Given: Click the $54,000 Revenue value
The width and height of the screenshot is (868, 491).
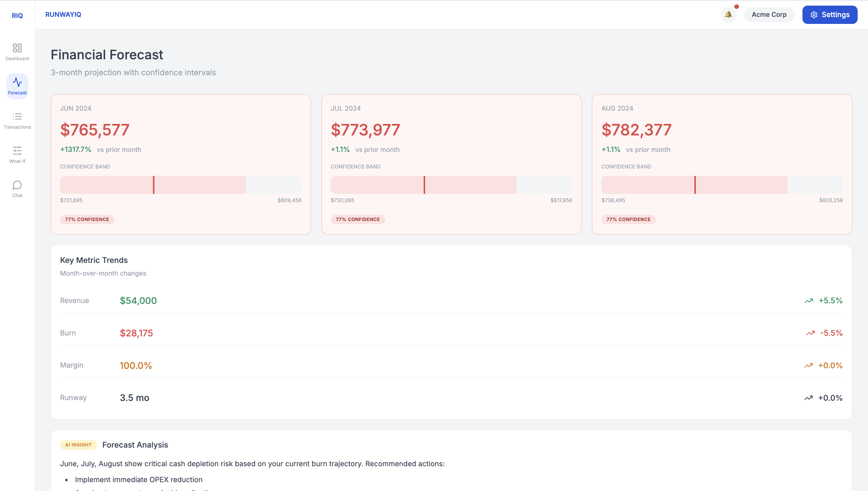Looking at the screenshot, I should [138, 301].
